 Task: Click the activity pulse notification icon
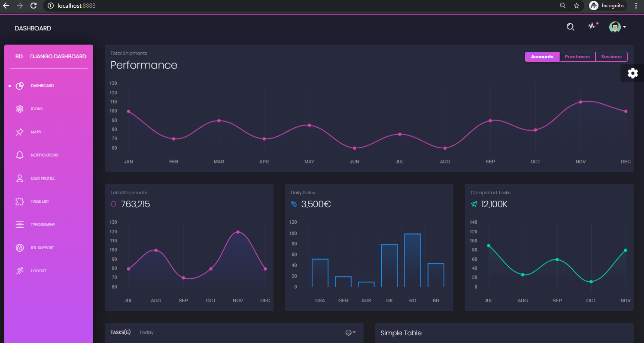click(592, 26)
